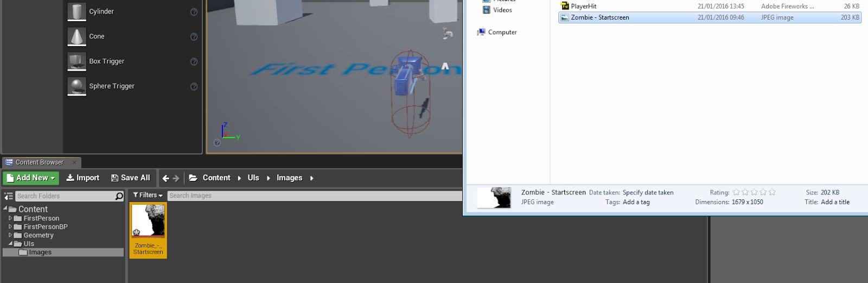Image resolution: width=868 pixels, height=283 pixels.
Task: Click the Search Folders field
Action: tap(65, 196)
